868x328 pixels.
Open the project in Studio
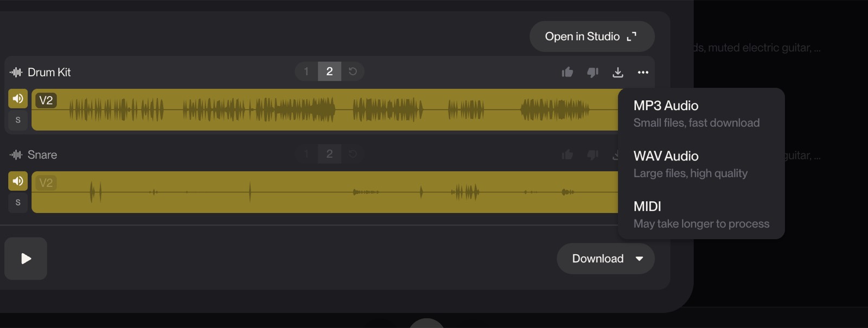tap(591, 36)
